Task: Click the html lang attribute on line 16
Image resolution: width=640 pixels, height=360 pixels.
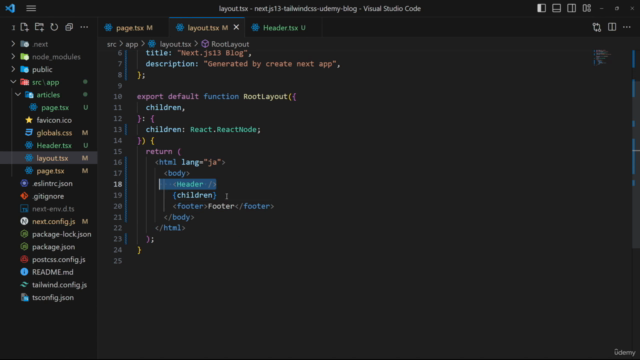Action: [201, 162]
